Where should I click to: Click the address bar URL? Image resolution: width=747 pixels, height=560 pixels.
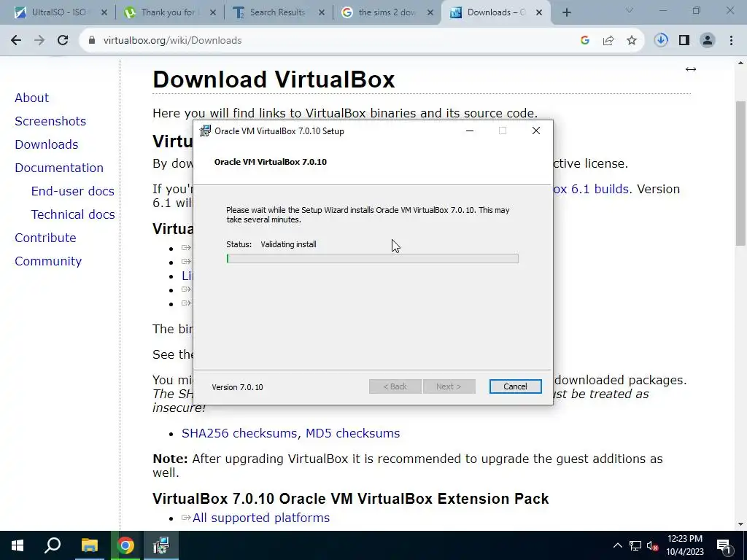172,41
